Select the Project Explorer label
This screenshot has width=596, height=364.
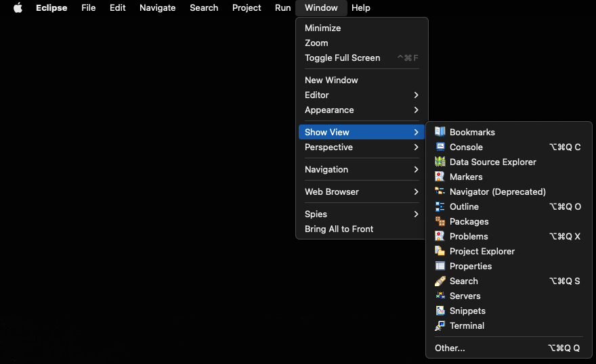coord(482,251)
